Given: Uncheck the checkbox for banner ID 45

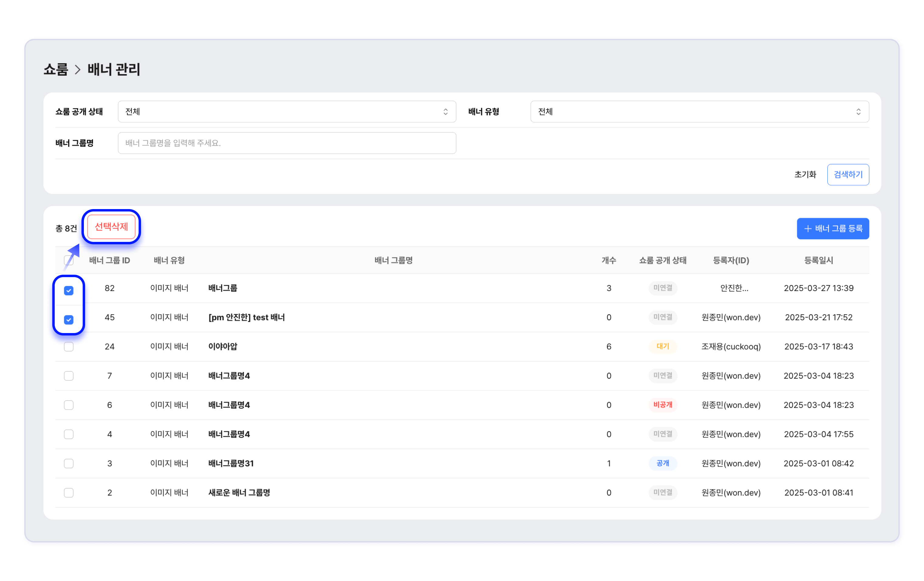Looking at the screenshot, I should [x=69, y=319].
